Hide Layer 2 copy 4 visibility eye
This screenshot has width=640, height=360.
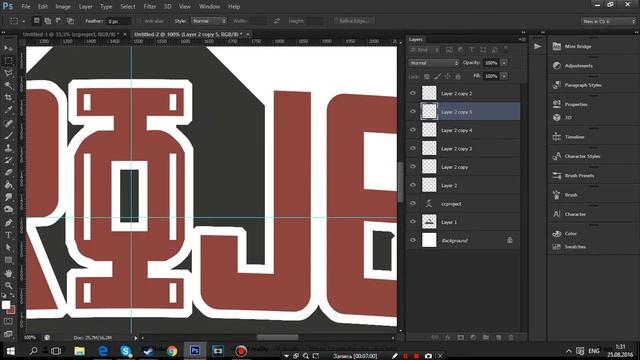[x=413, y=130]
